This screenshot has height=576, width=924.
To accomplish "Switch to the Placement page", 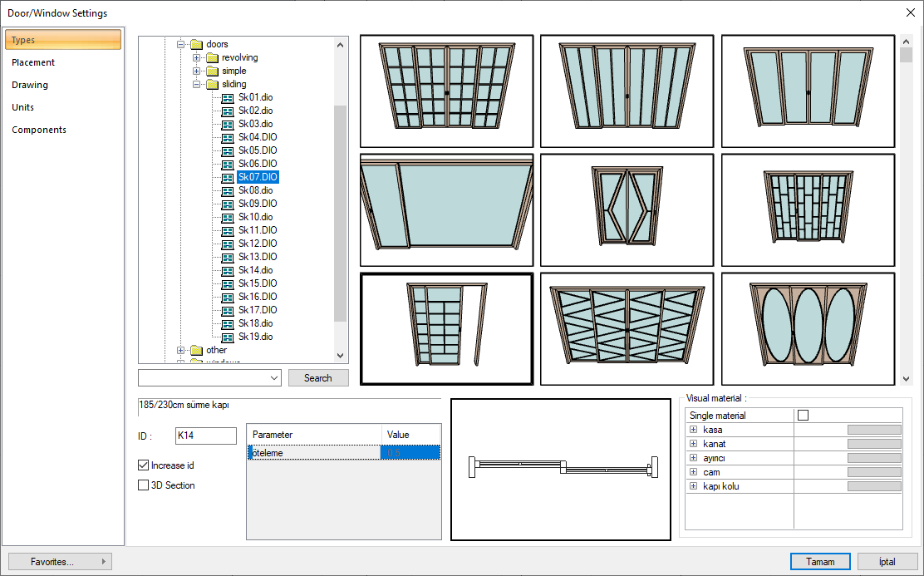I will coord(33,62).
